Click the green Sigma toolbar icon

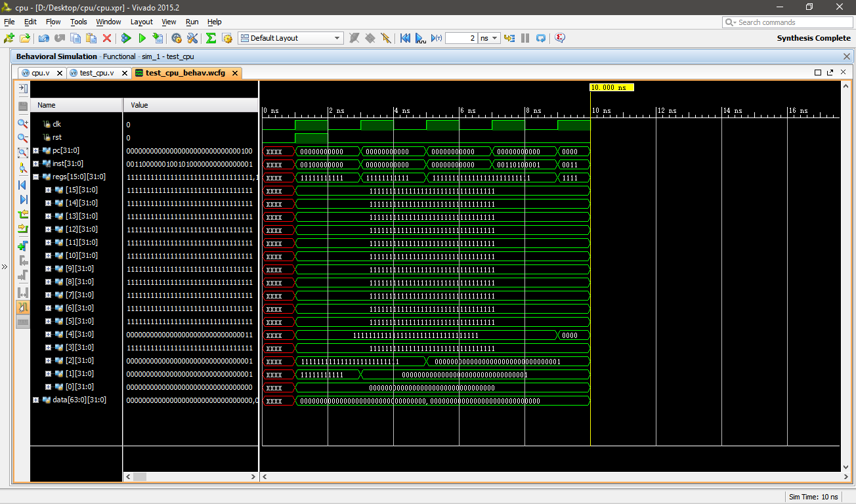(211, 38)
